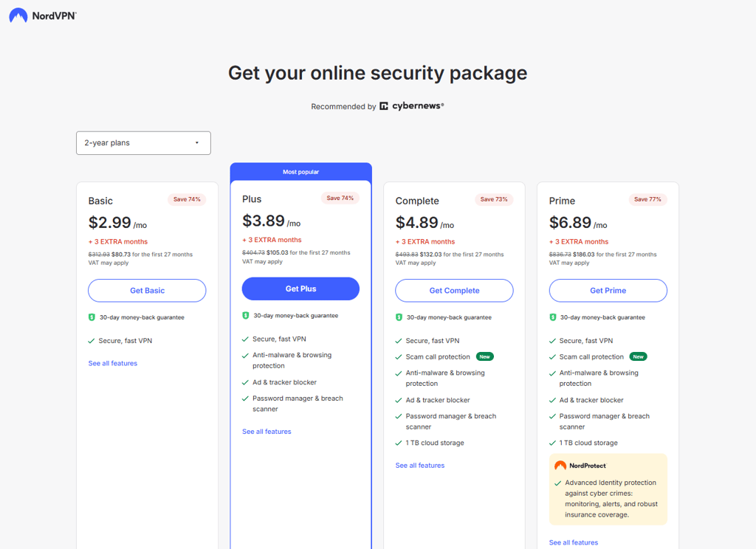Click the NordVPN logo
Image resolution: width=756 pixels, height=549 pixels.
click(x=42, y=15)
